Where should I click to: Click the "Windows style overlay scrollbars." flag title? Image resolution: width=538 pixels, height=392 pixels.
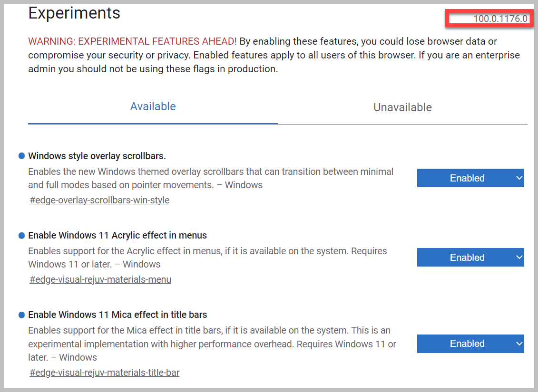97,156
